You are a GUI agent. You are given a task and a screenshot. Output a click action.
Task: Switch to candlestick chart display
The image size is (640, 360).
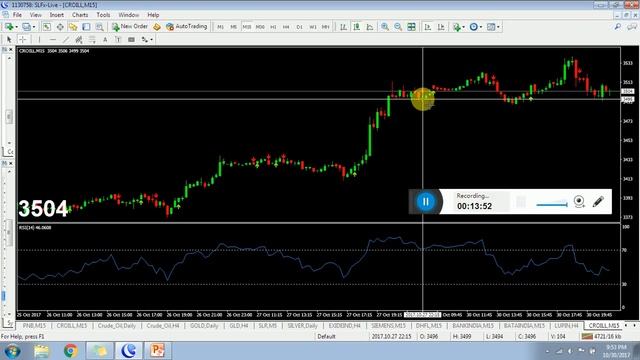356,27
